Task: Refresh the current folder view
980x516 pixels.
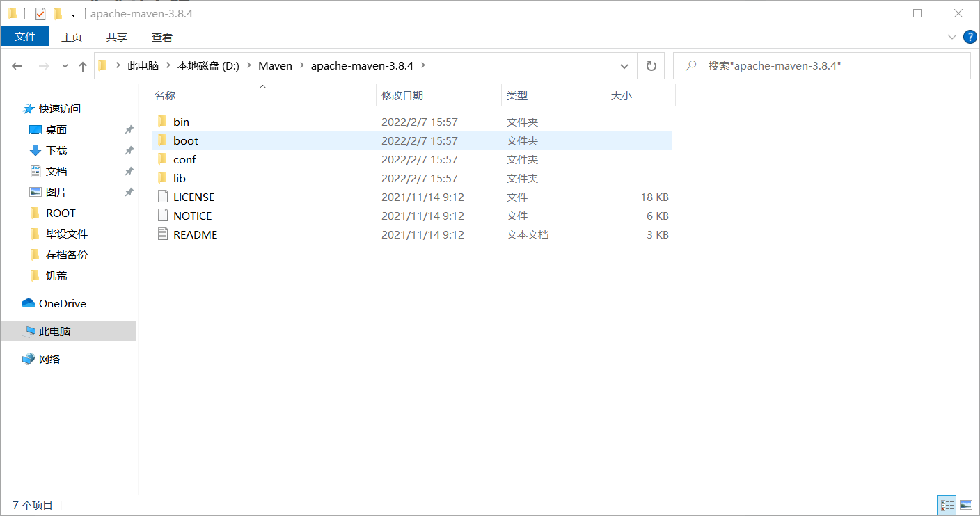Action: [651, 66]
